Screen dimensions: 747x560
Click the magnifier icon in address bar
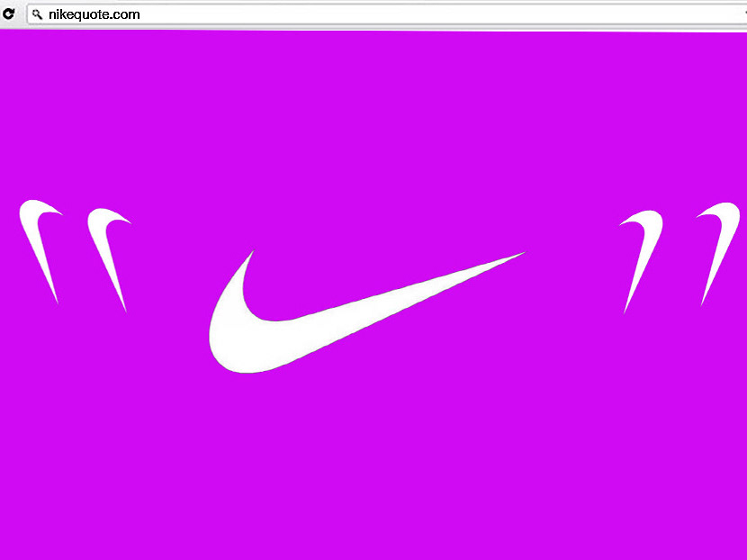37,14
